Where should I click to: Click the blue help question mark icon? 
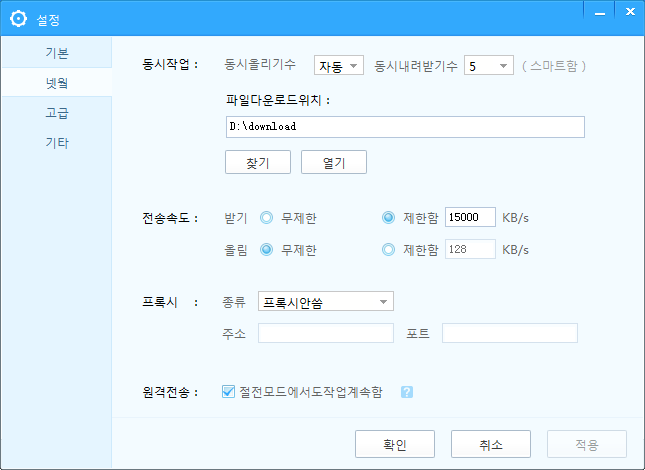coord(406,392)
